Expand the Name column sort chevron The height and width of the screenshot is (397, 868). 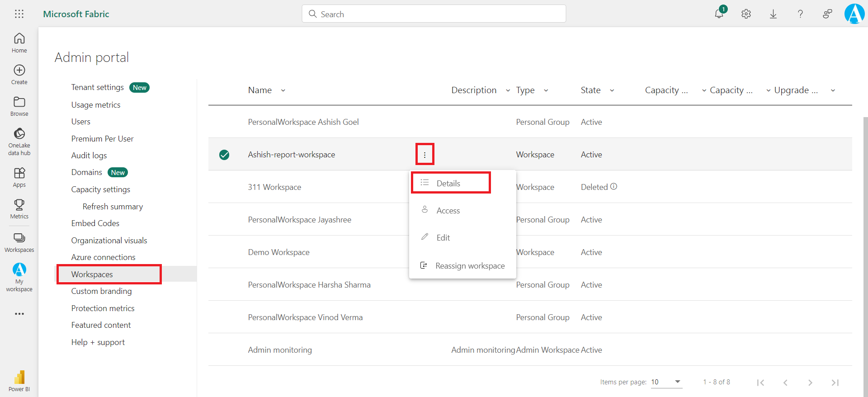pyautogui.click(x=283, y=90)
